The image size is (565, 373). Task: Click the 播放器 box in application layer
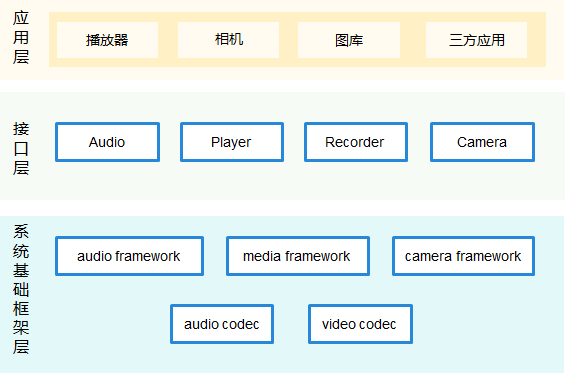click(107, 40)
